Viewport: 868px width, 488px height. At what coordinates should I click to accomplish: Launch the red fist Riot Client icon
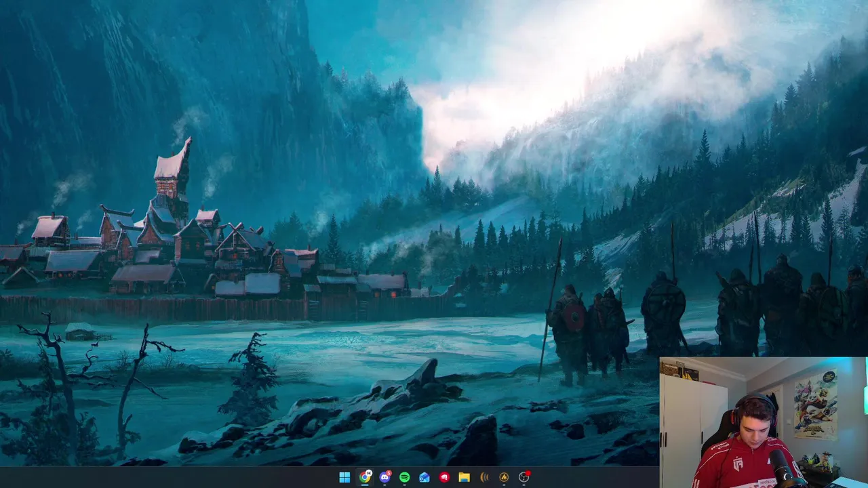click(x=444, y=477)
